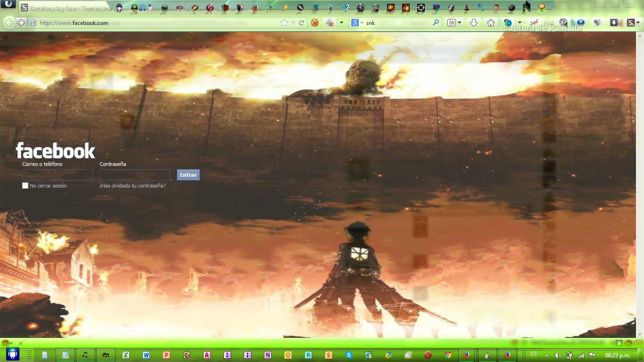Click the mushroom launcher icon in tab strip
644x362 pixels.
pyautogui.click(x=134, y=8)
